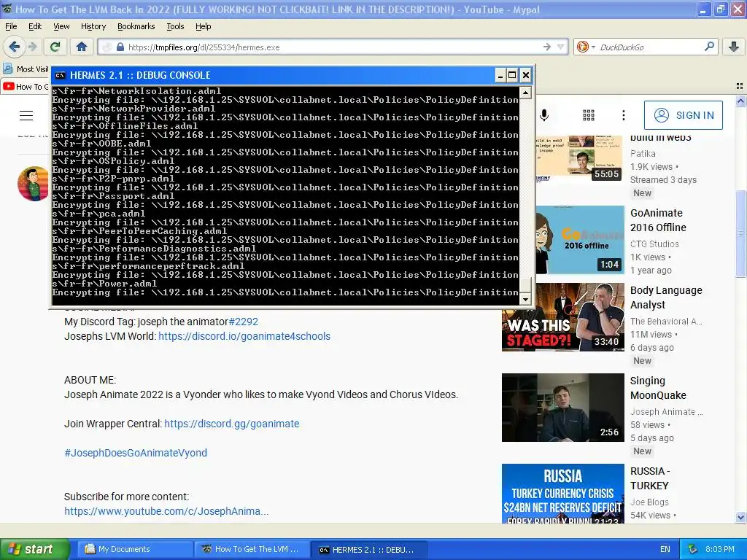
Task: Open the Bookmarks menu
Action: 136,26
